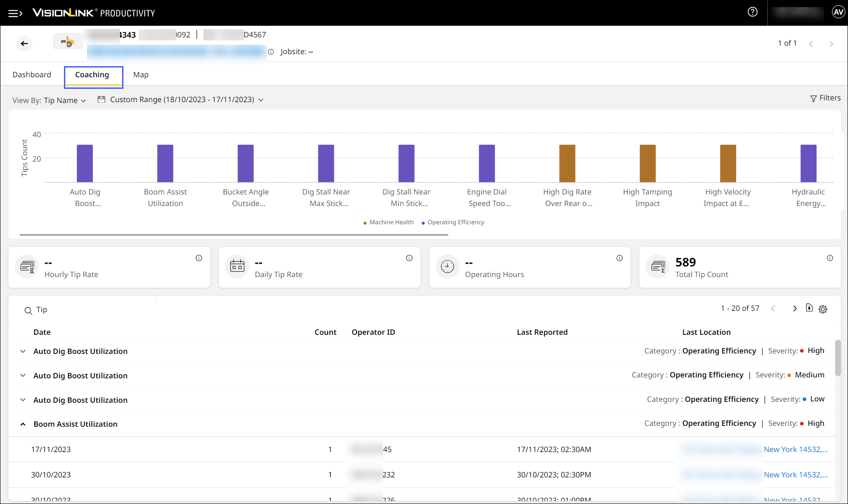
Task: Toggle Operating Efficiency legend series
Action: coord(453,222)
